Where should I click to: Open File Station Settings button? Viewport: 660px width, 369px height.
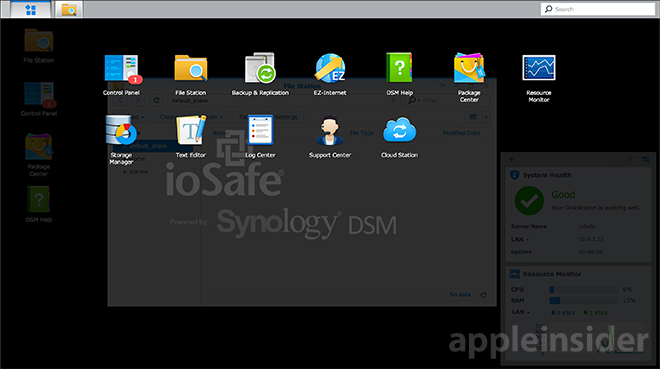click(x=286, y=117)
